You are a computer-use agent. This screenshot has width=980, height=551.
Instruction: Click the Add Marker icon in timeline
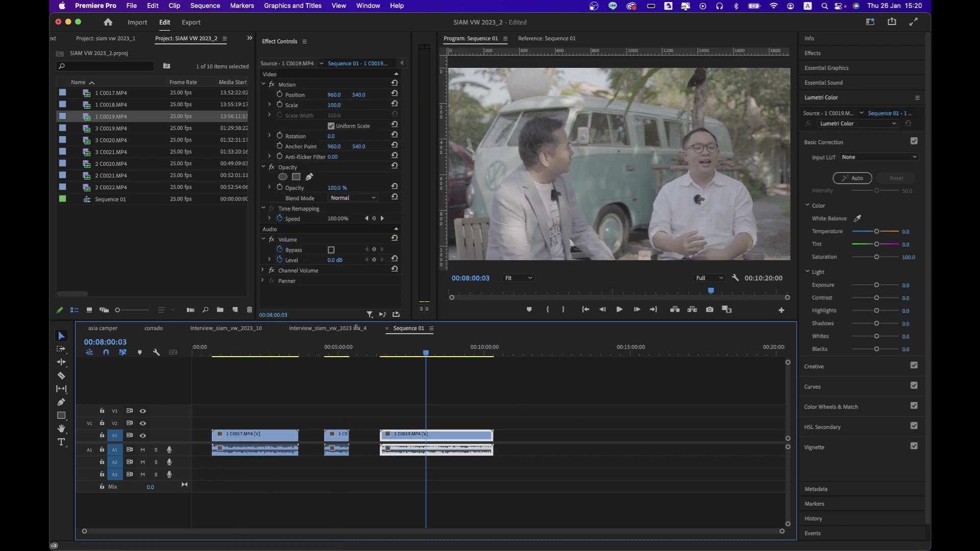139,352
